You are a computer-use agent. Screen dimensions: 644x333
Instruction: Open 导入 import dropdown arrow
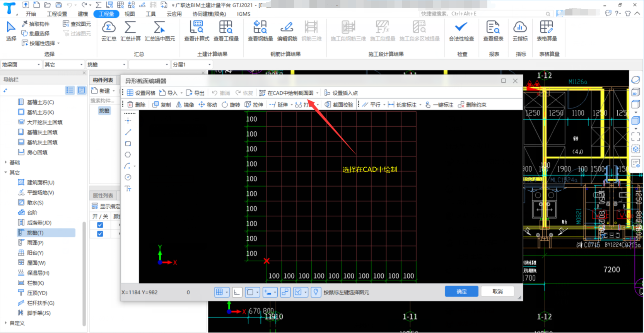[181, 93]
